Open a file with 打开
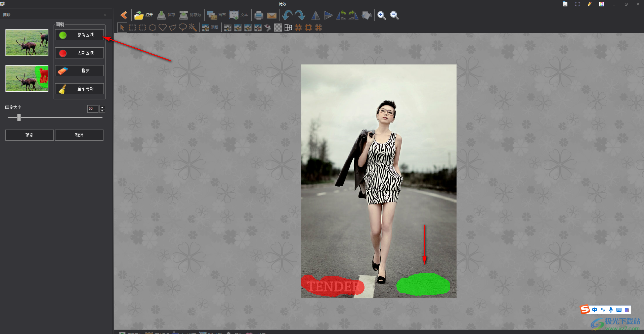The width and height of the screenshot is (644, 334). [143, 15]
